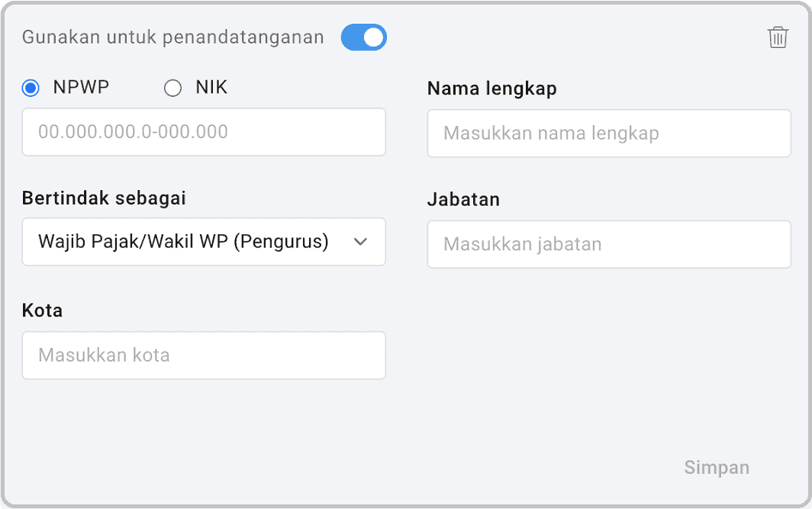
Task: Click the Nama lengkap input field
Action: 609,133
